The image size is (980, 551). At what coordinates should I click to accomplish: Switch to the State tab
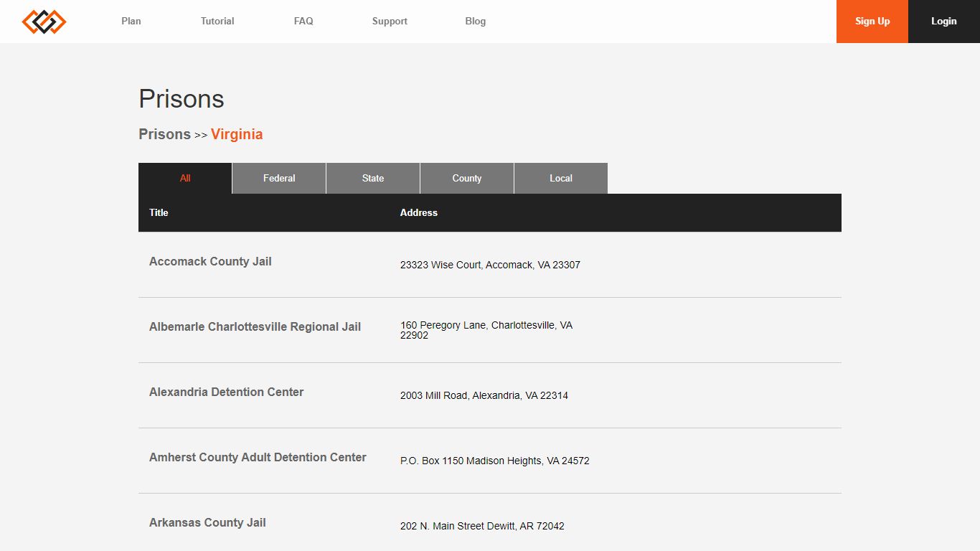click(373, 178)
